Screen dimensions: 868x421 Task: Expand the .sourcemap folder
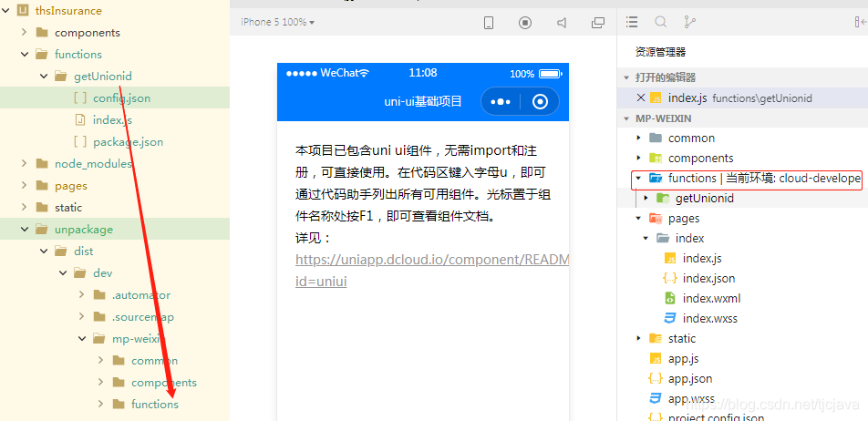[81, 317]
